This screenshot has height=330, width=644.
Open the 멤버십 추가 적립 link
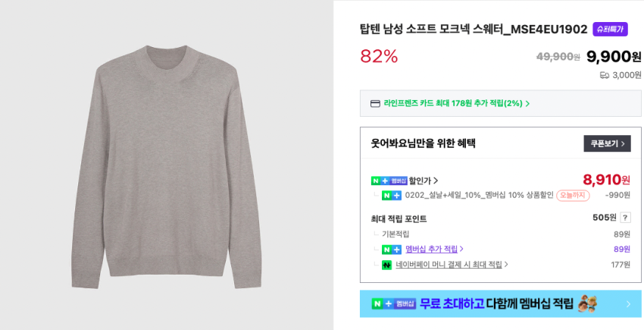pyautogui.click(x=431, y=249)
